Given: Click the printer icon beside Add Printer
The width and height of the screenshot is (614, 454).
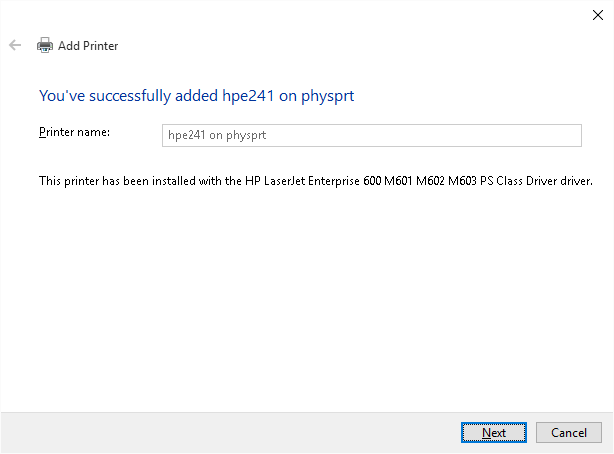Looking at the screenshot, I should coord(44,45).
